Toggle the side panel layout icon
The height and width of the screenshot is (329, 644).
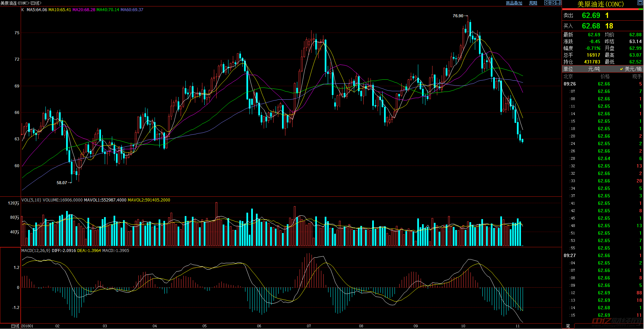[558, 3]
